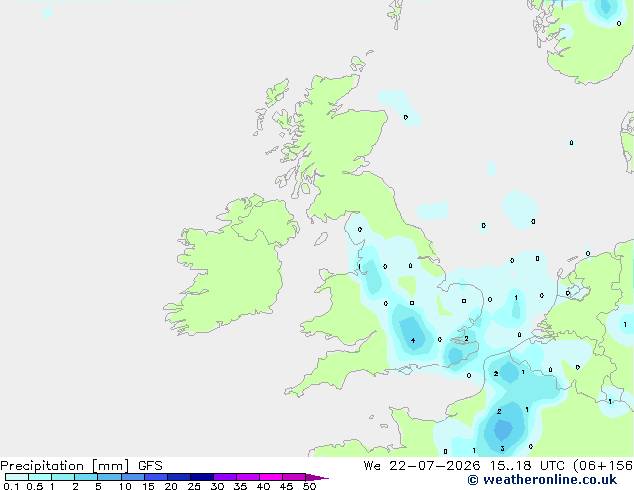Click the date label 'We 22-07-2026 15..18 UTC'

pos(466,466)
